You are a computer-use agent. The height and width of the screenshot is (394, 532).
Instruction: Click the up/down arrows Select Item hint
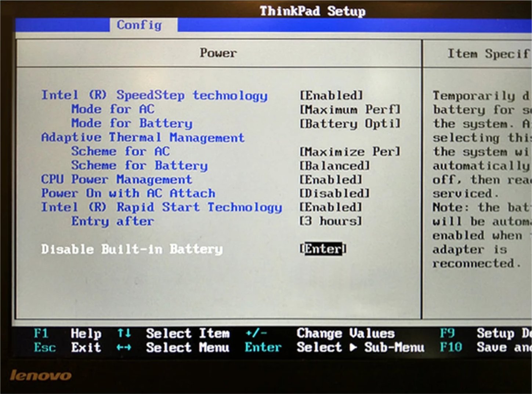[x=174, y=334]
